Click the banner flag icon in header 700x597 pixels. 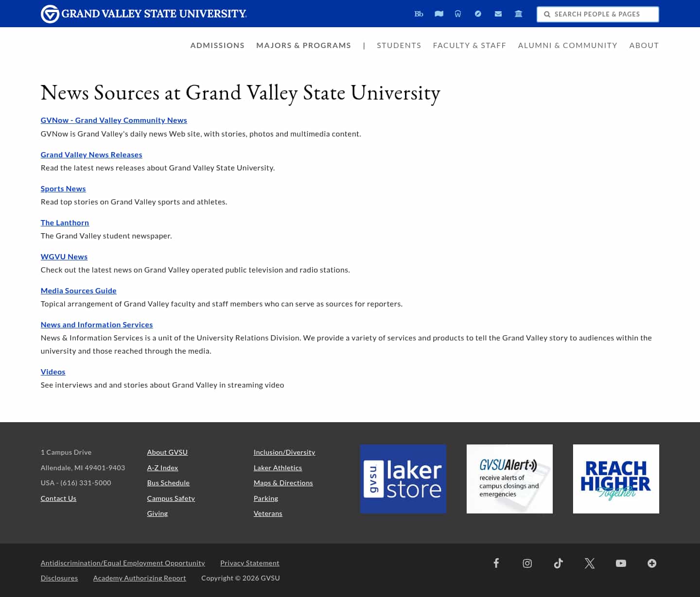(x=439, y=14)
